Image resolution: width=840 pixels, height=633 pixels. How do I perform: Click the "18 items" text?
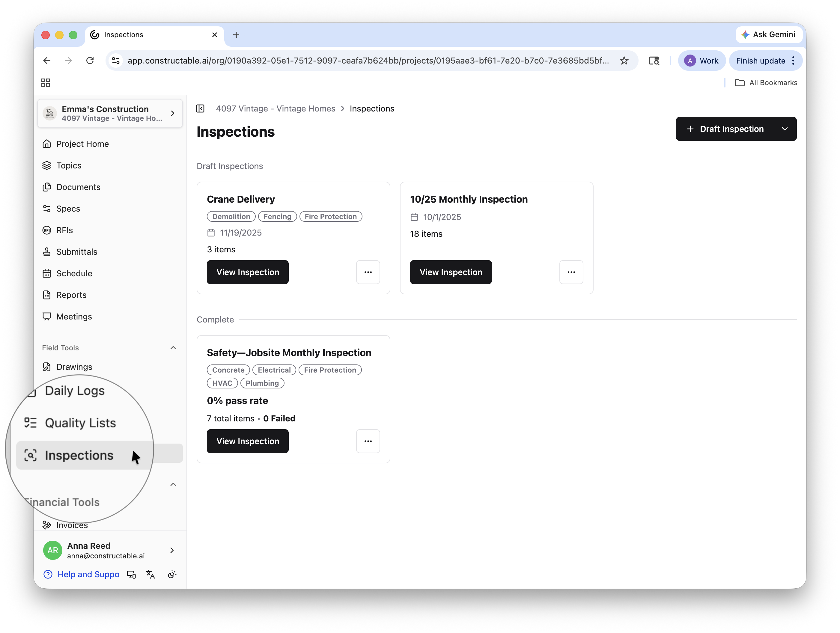tap(426, 234)
